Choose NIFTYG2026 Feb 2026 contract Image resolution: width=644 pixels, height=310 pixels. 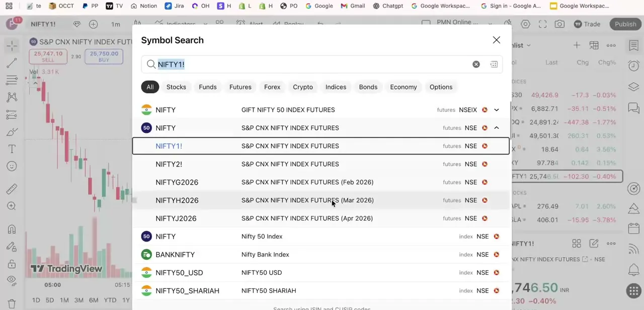coord(321,182)
